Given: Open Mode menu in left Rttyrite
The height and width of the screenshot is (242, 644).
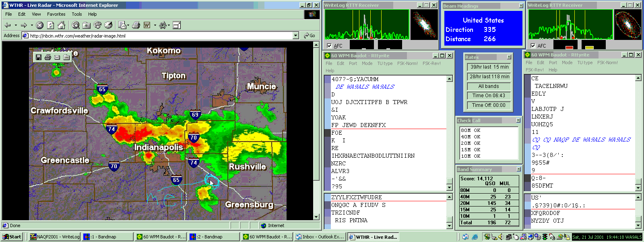Looking at the screenshot, I should click(x=367, y=63).
